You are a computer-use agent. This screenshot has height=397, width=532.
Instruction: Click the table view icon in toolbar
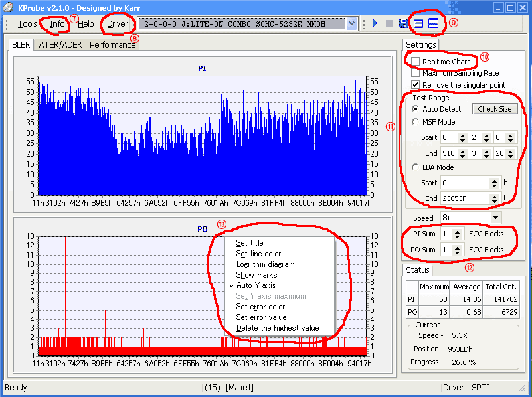pyautogui.click(x=418, y=23)
